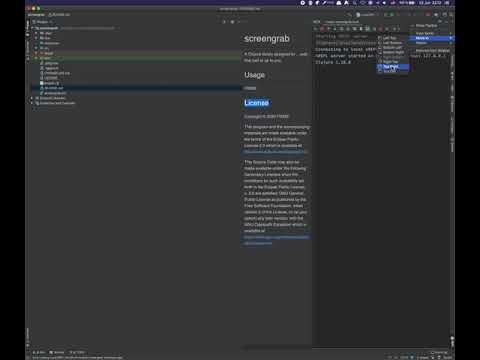Choose Show Toolbar in the context menu
This screenshot has width=480, height=360.
tap(432, 25)
